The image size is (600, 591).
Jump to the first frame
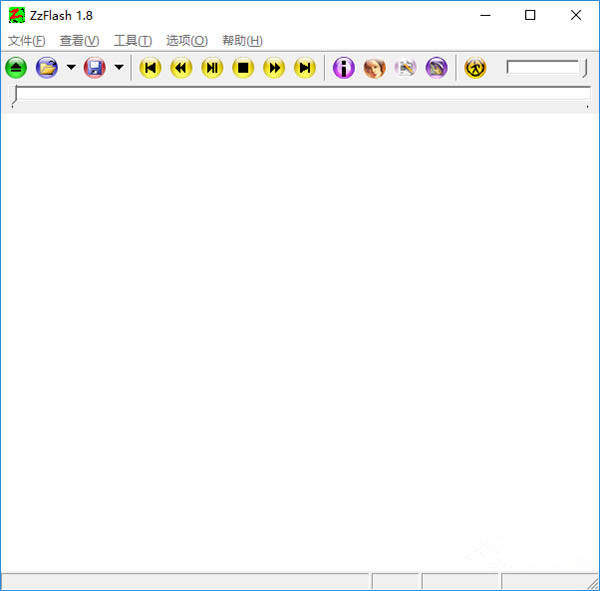pos(150,68)
